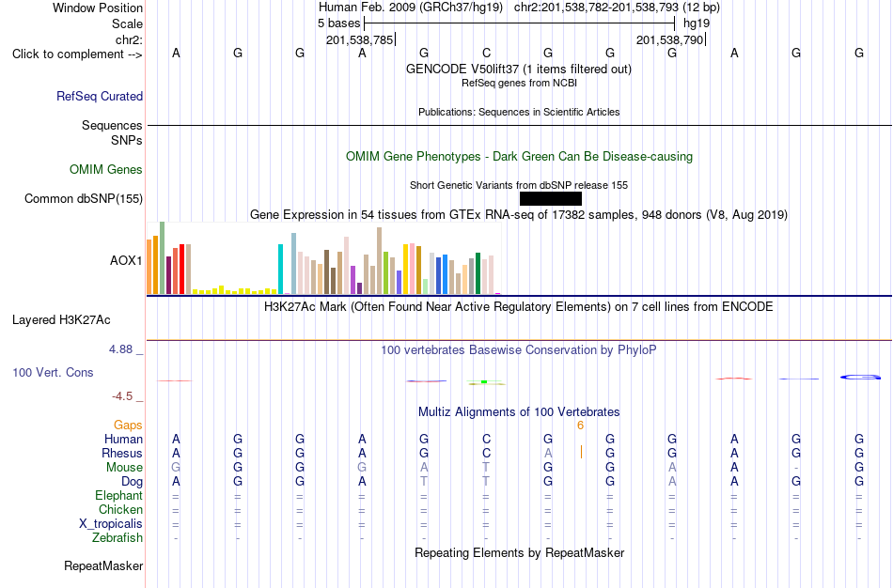This screenshot has height=588, width=893.
Task: Open the Layered H3K27Ac track label
Action: tap(61, 320)
